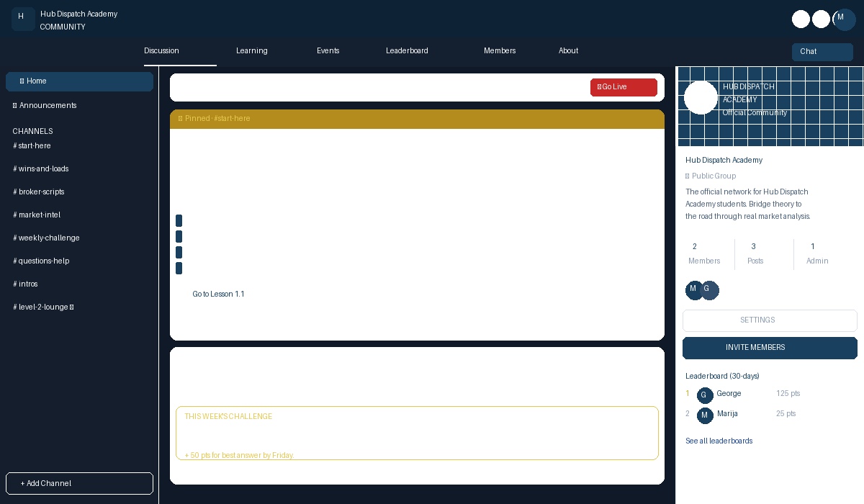Click the SETTINGS button
The width and height of the screenshot is (864, 504).
point(770,320)
